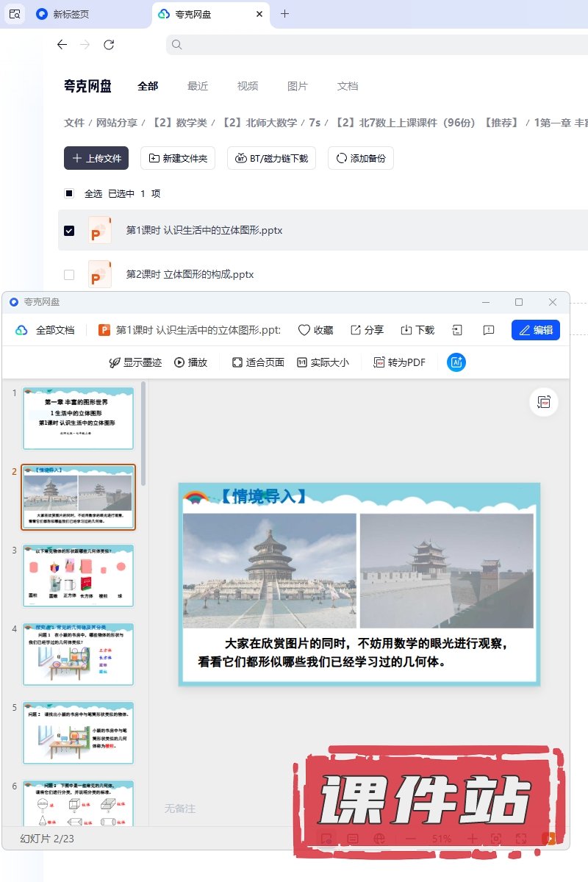Viewport: 588px width, 882px height.
Task: Toggle the 全选 select-all checkbox
Action: click(69, 194)
